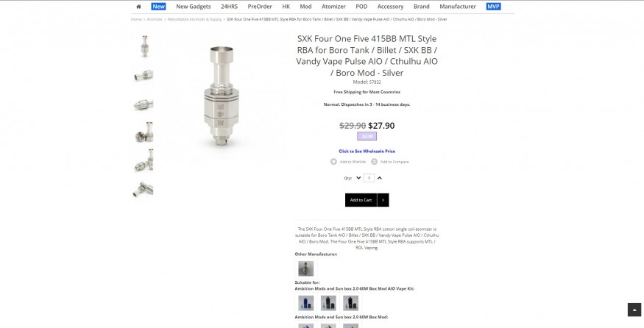This screenshot has width=644, height=328.
Task: Open the Brand menu
Action: click(422, 7)
